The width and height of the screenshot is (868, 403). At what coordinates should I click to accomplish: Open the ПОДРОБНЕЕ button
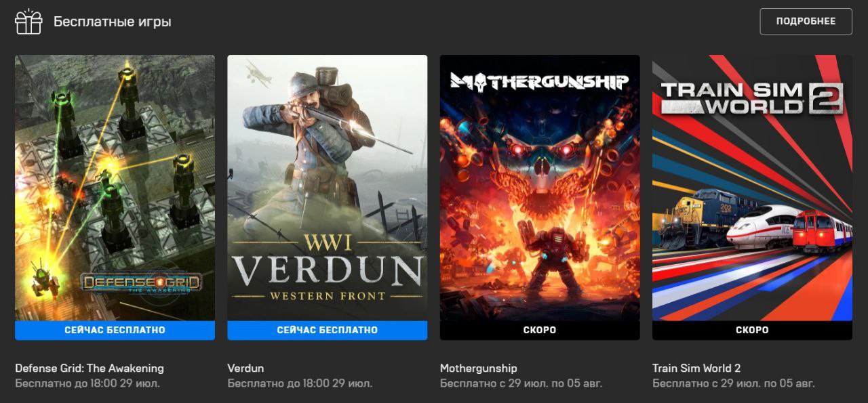click(x=806, y=22)
